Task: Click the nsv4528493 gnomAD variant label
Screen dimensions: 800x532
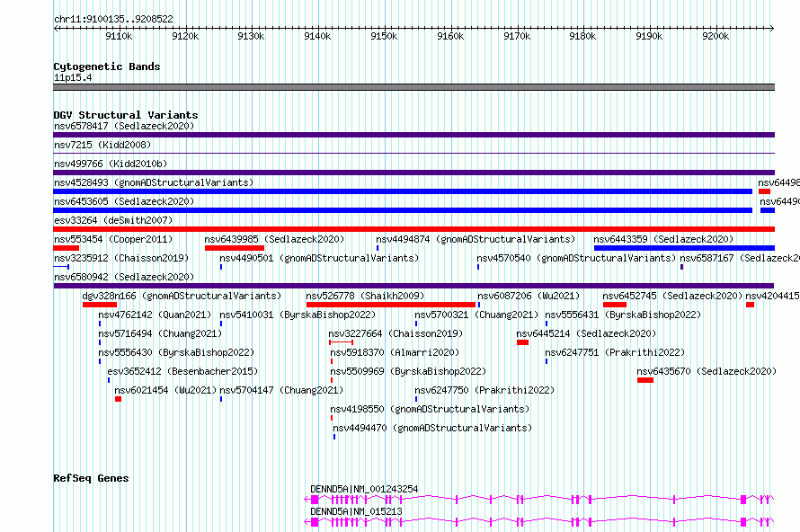Action: click(x=154, y=182)
